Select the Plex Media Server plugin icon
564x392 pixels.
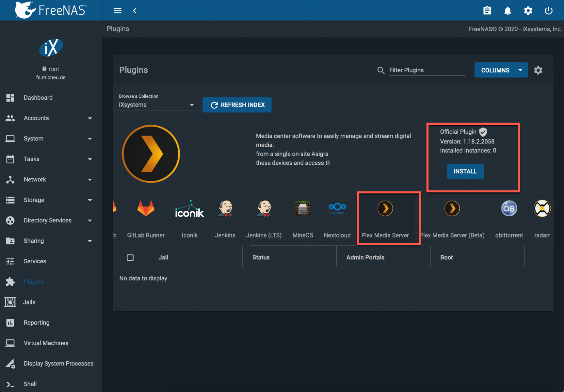(x=385, y=208)
